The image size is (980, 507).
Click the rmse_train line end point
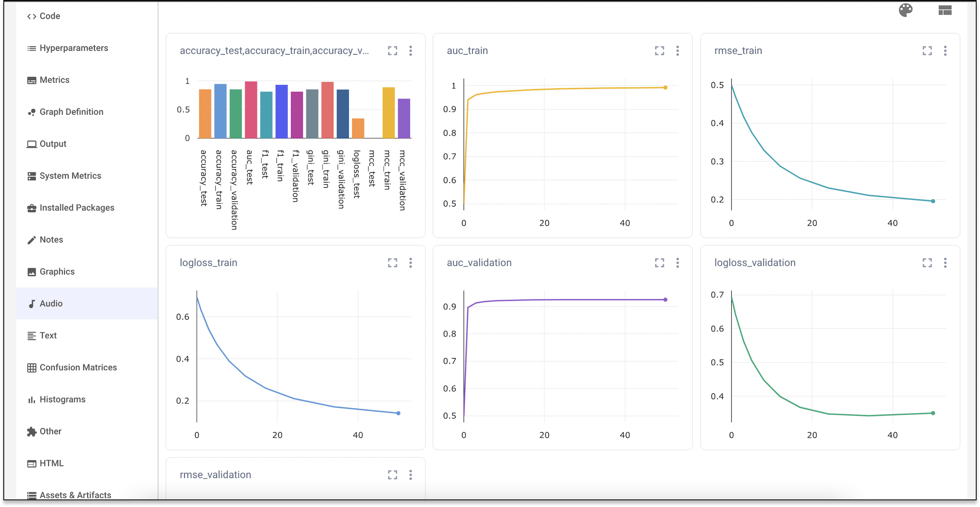(933, 201)
